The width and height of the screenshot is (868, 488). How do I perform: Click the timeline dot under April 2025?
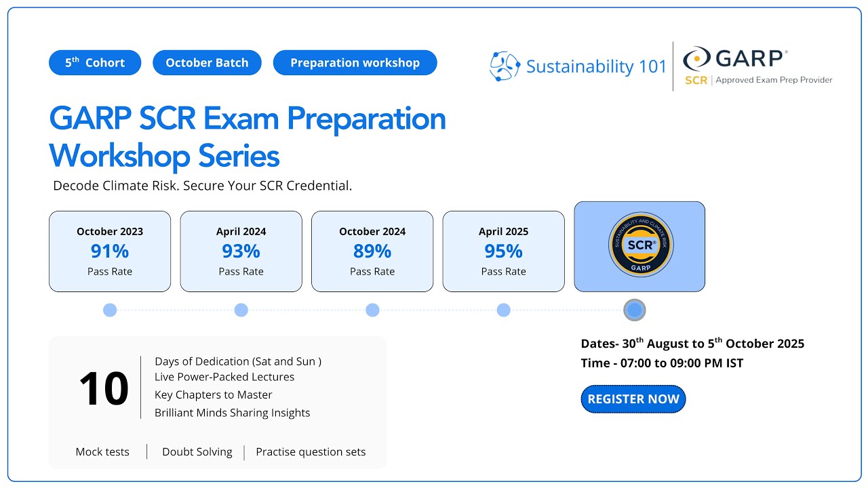503,310
